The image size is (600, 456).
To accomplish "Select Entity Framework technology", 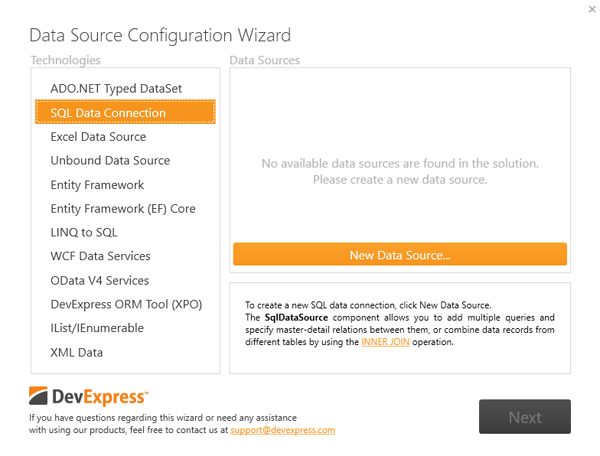I will [x=97, y=185].
